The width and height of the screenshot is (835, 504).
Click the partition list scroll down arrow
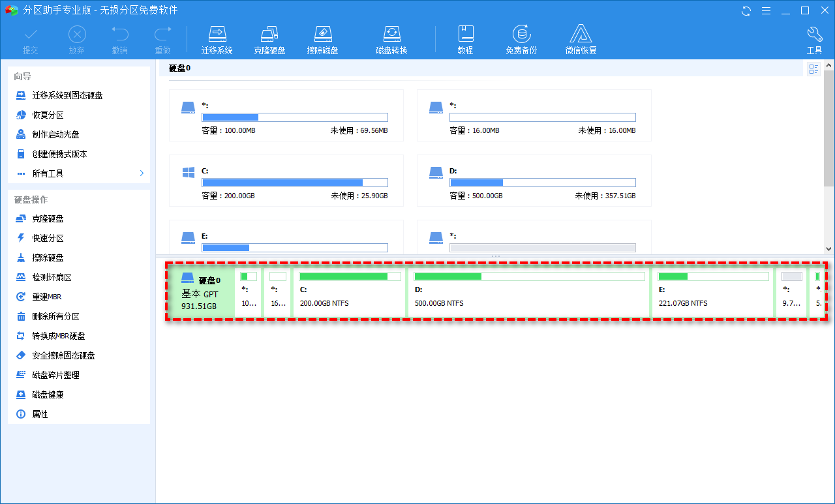click(x=828, y=248)
